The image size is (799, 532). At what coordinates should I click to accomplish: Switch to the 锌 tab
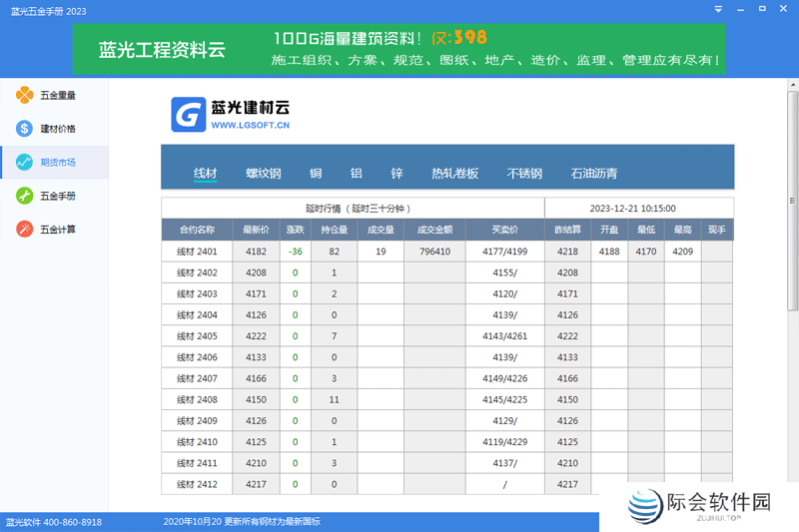[x=397, y=174]
